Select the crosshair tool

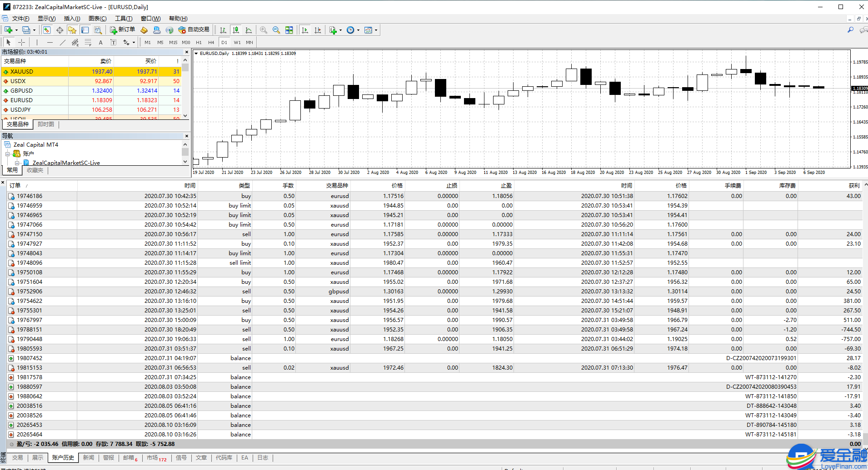click(x=21, y=42)
